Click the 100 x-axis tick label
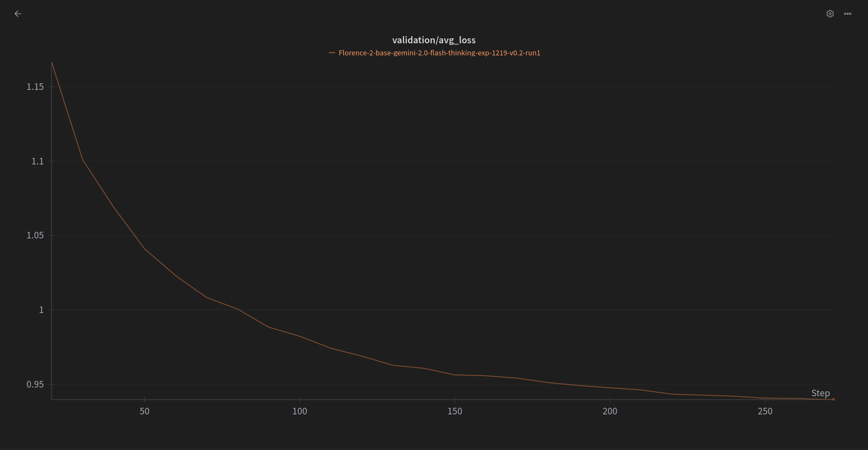The image size is (868, 450). coord(299,411)
